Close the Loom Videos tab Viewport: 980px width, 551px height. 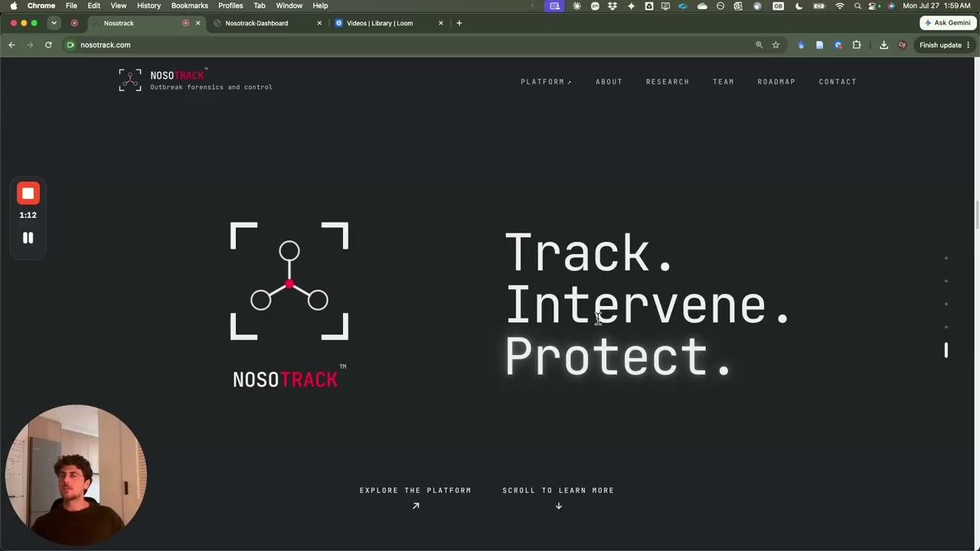441,23
